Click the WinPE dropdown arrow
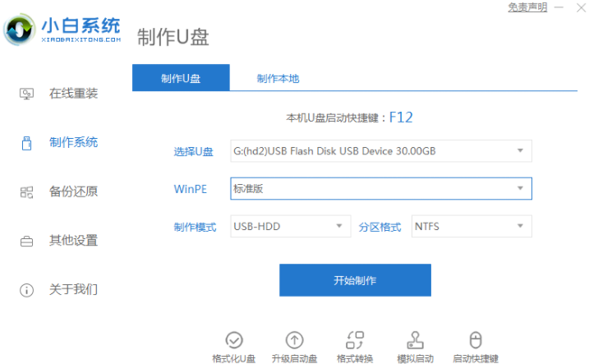Image resolution: width=589 pixels, height=364 pixels. click(520, 188)
